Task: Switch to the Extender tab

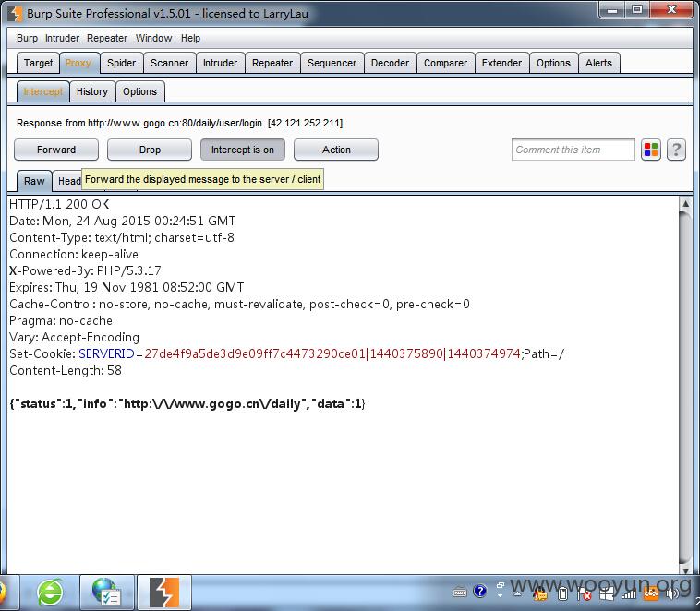Action: pos(501,63)
